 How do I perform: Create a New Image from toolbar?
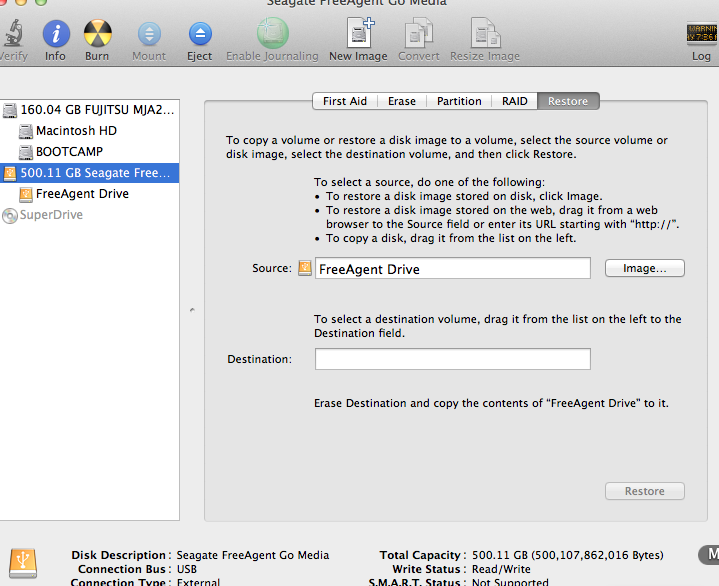[360, 32]
